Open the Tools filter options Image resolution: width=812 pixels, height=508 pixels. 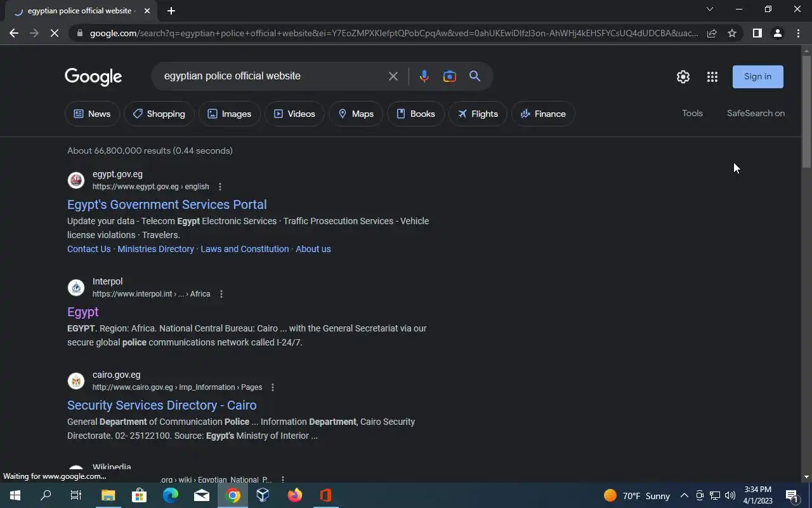[692, 113]
